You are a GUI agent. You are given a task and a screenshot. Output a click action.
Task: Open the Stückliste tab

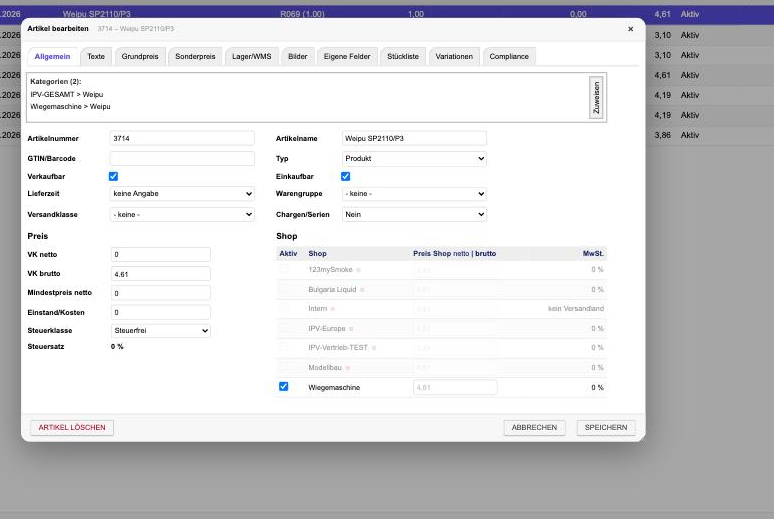tap(403, 56)
